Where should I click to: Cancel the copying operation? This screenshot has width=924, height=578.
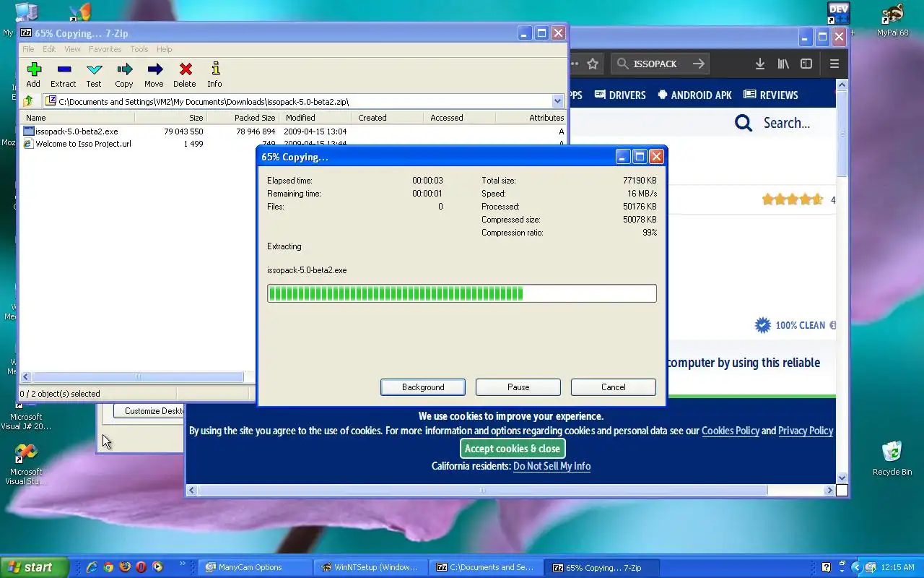pos(614,387)
